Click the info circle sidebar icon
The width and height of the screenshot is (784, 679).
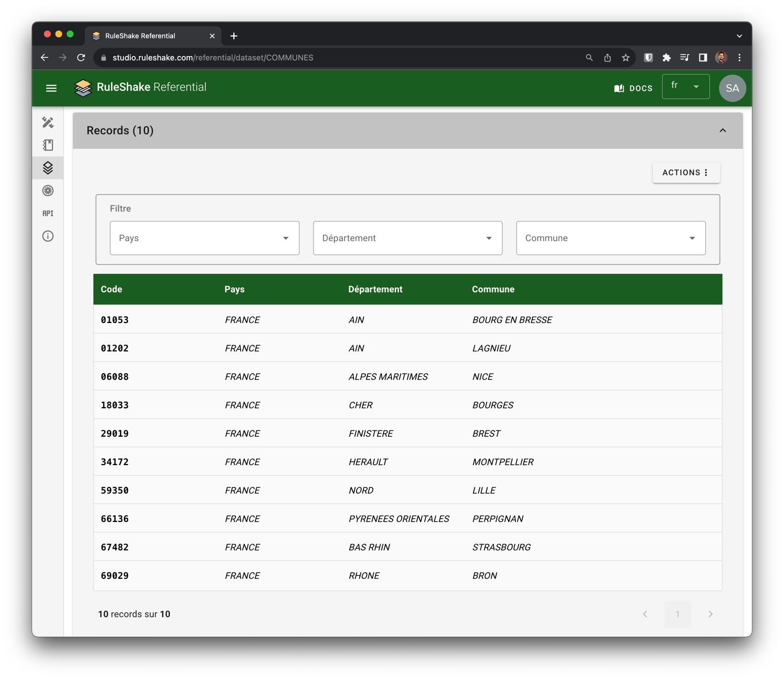pos(48,236)
